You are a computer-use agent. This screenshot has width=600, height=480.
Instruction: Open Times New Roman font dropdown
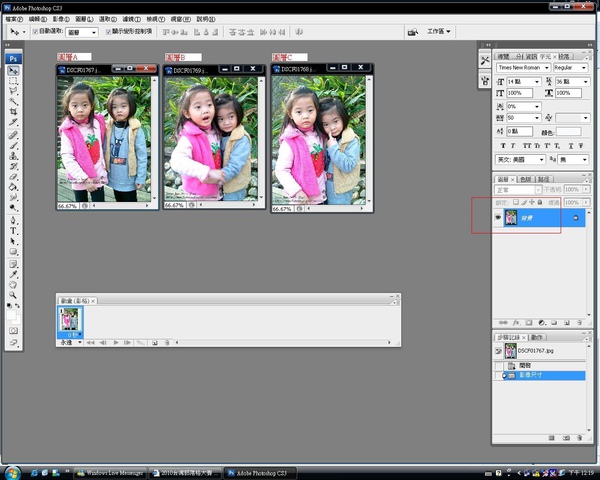(x=546, y=68)
